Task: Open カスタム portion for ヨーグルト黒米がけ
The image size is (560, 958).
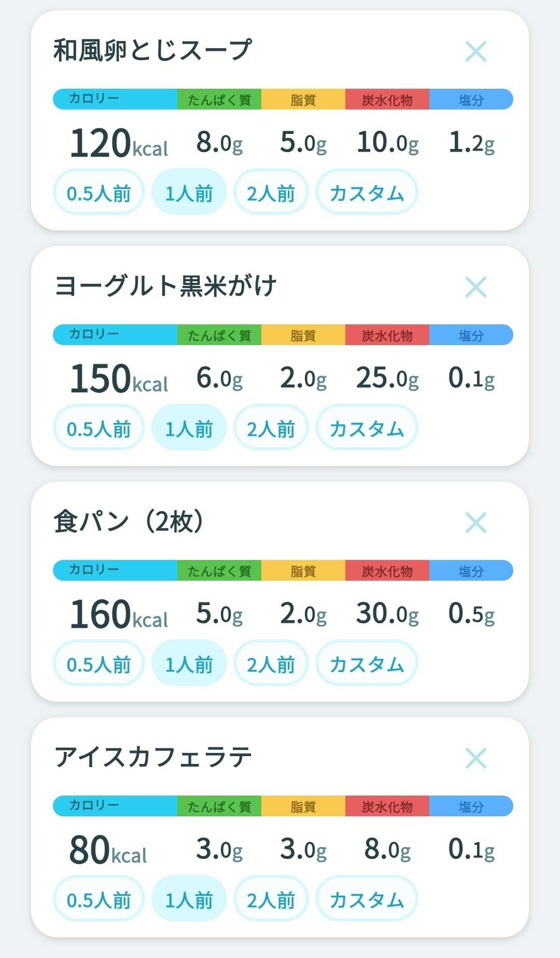Action: 367,428
